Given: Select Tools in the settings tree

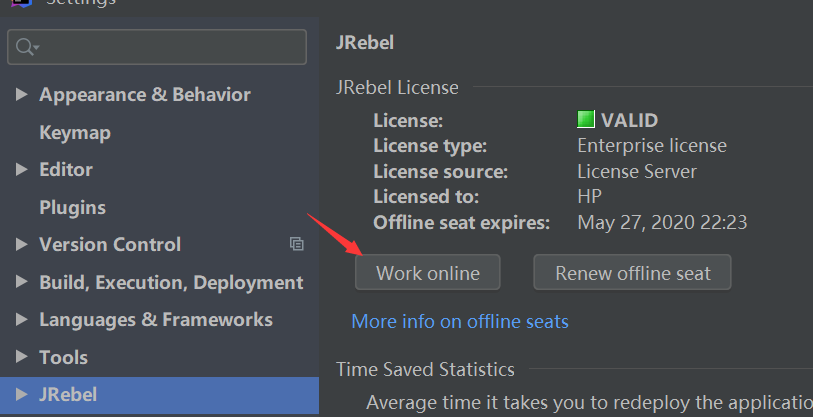Looking at the screenshot, I should [63, 358].
